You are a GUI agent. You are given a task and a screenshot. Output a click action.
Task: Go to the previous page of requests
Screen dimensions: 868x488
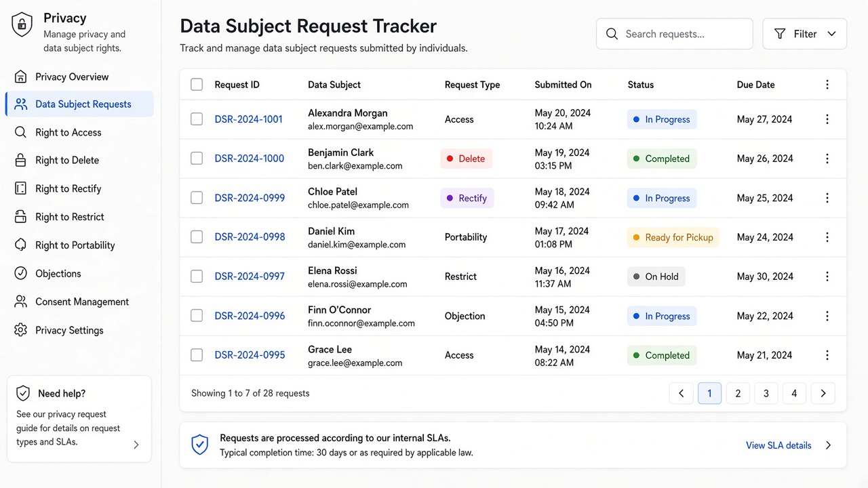681,393
